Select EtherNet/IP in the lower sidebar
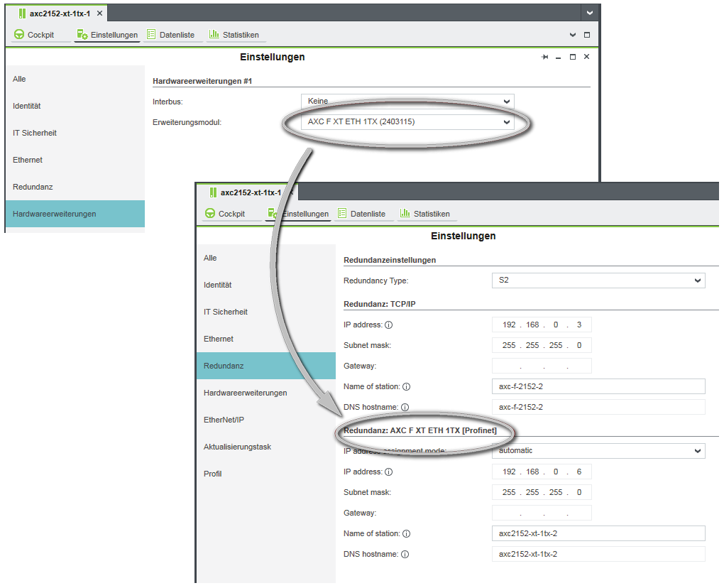724x588 pixels. point(224,420)
